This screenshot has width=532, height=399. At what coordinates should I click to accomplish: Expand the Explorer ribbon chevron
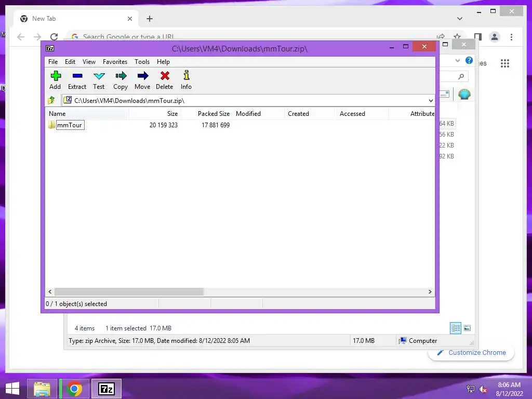tap(458, 60)
